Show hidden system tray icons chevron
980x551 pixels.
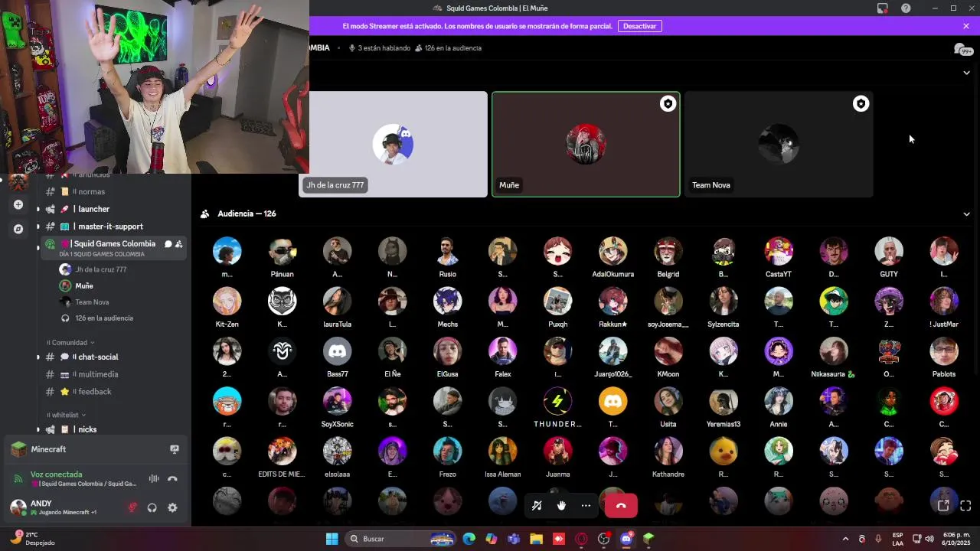[845, 539]
